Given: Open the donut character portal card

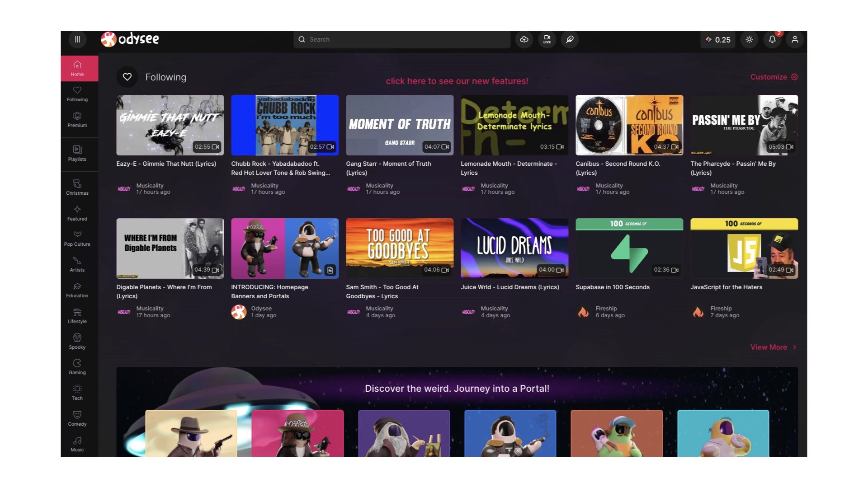Looking at the screenshot, I should (723, 433).
